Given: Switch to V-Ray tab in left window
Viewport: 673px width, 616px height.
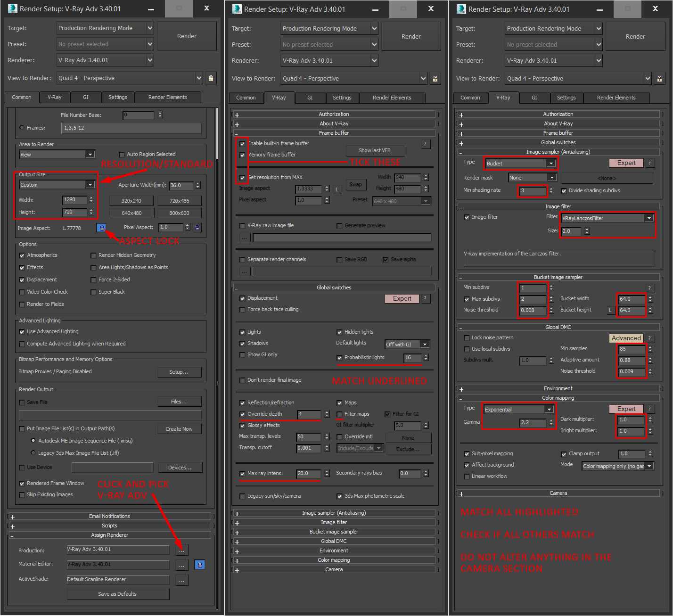Looking at the screenshot, I should [x=54, y=97].
